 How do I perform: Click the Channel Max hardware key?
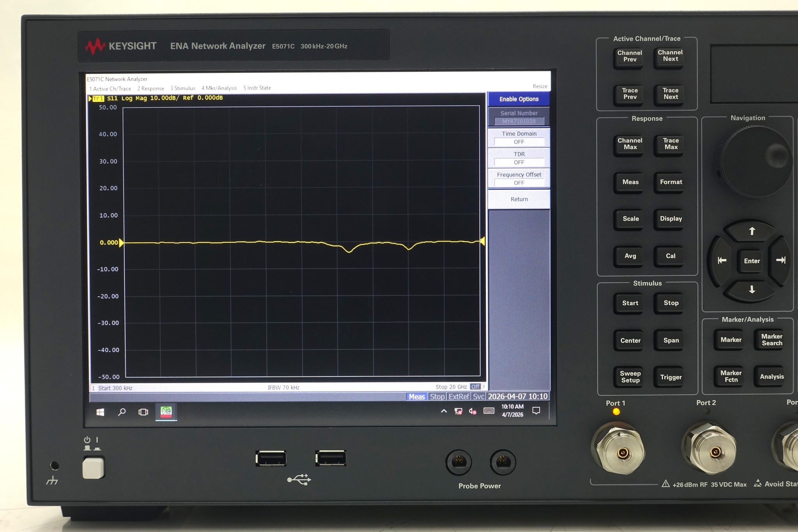pos(629,144)
